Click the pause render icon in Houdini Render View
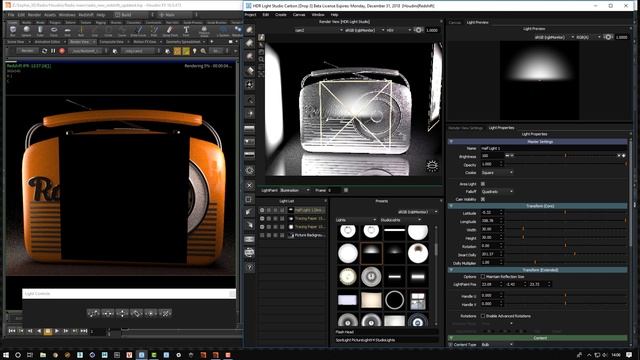Viewport: 640px width, 360px height. click(53, 51)
